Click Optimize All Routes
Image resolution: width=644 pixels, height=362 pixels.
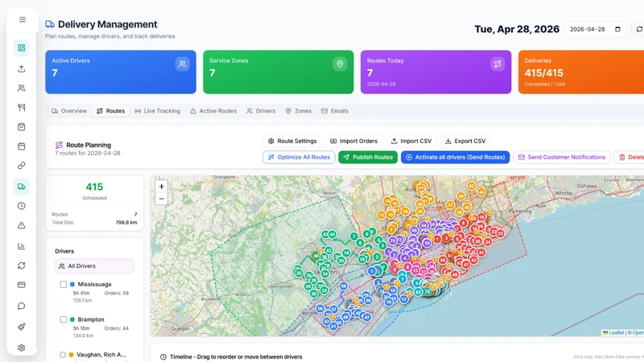299,157
